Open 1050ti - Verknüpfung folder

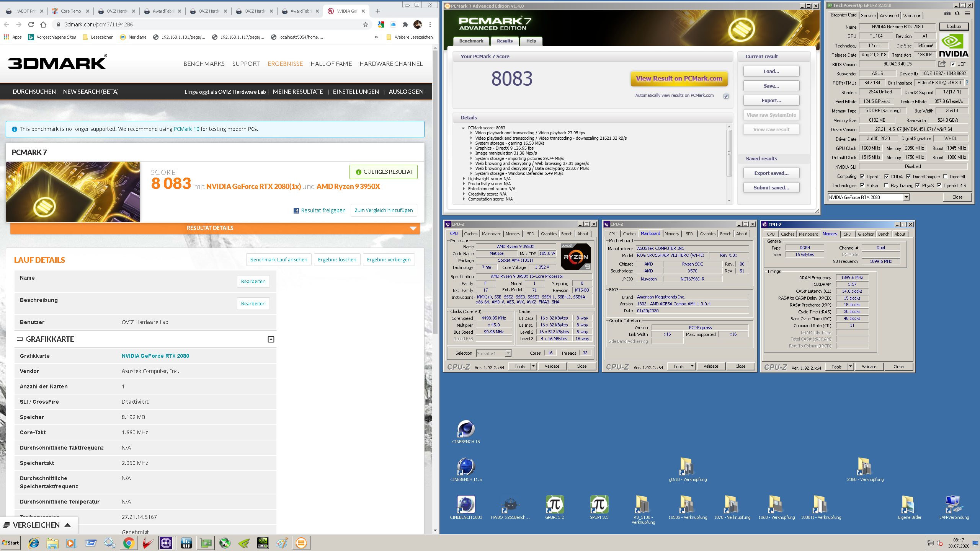688,507
